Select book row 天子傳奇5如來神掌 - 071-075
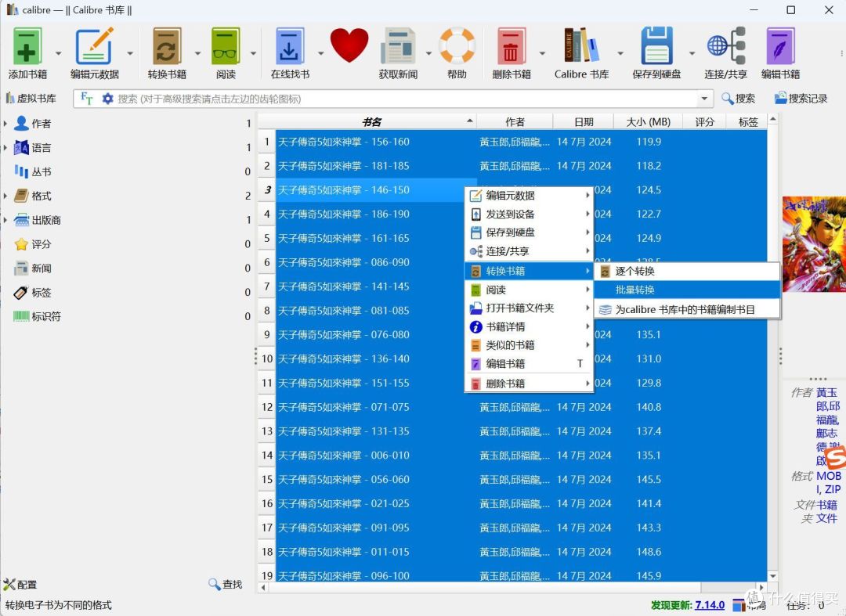This screenshot has height=616, width=846. click(x=521, y=407)
